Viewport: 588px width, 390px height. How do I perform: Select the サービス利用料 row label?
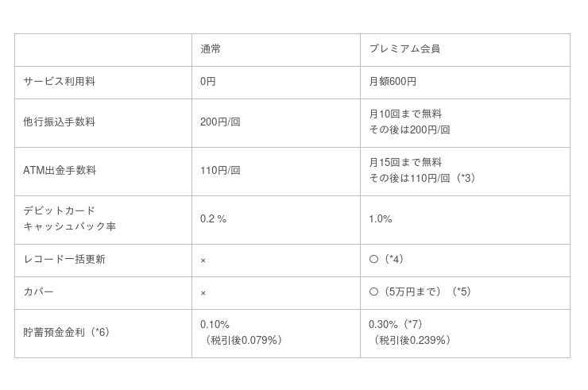(60, 82)
